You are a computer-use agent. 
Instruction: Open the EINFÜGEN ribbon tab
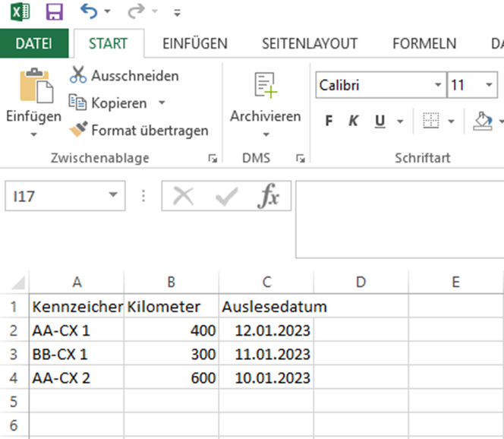point(194,44)
